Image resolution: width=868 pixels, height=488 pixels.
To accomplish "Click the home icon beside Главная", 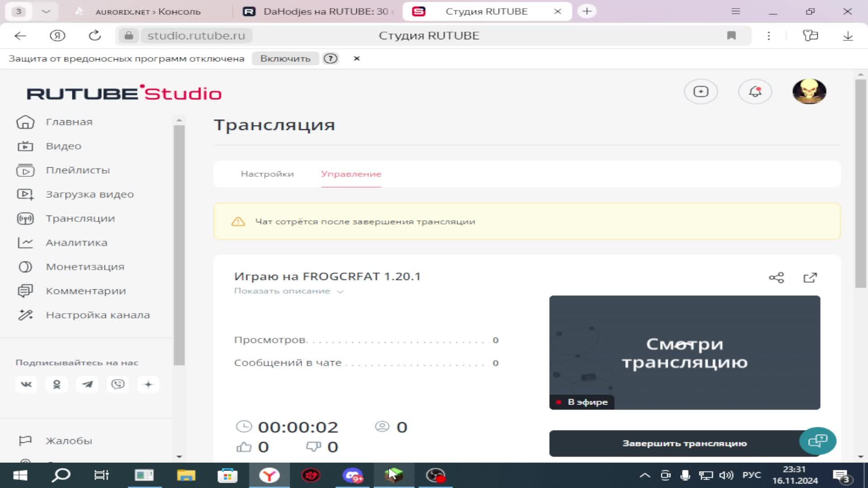I will [25, 122].
